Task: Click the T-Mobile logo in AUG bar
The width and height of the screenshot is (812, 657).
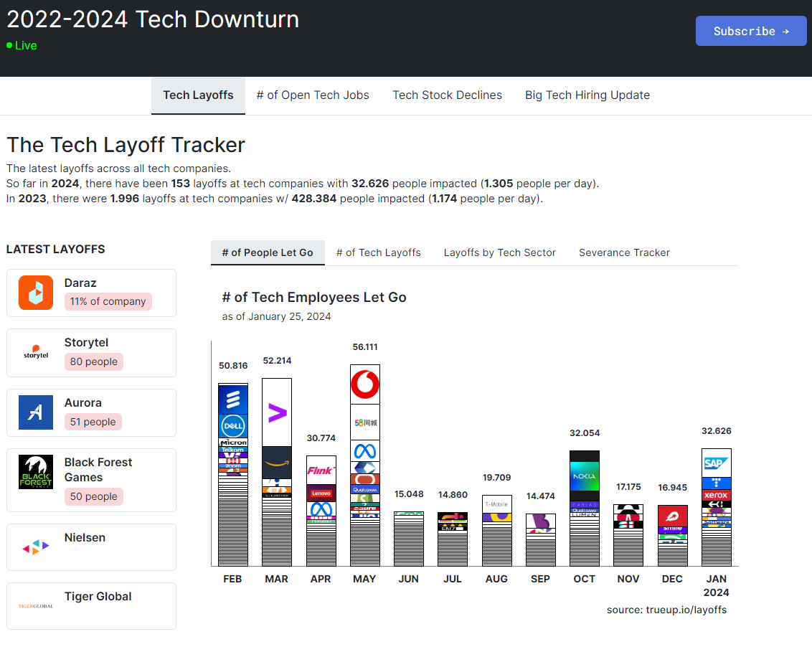Action: click(x=496, y=504)
